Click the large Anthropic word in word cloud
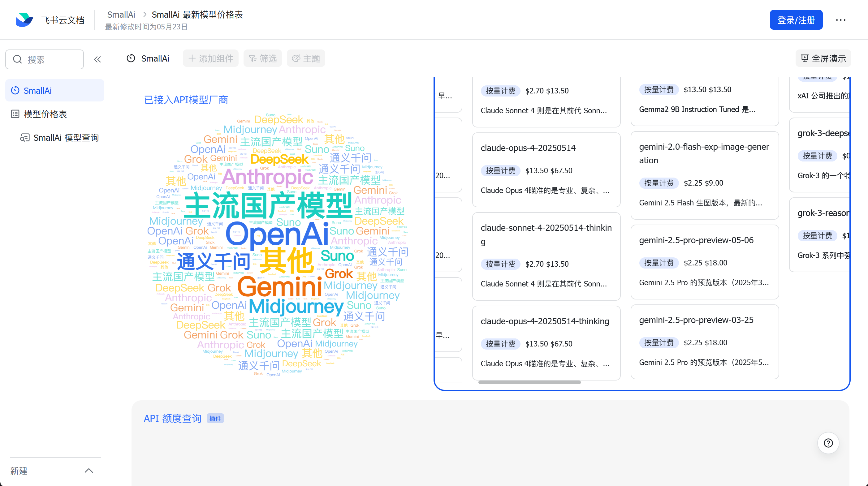This screenshot has height=486, width=868. click(267, 177)
